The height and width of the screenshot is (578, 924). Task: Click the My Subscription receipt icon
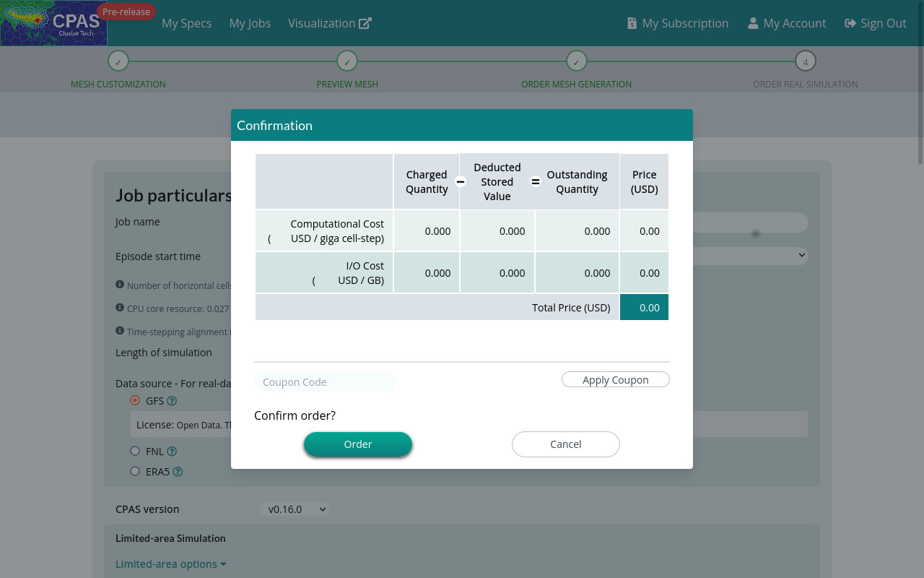pyautogui.click(x=632, y=23)
